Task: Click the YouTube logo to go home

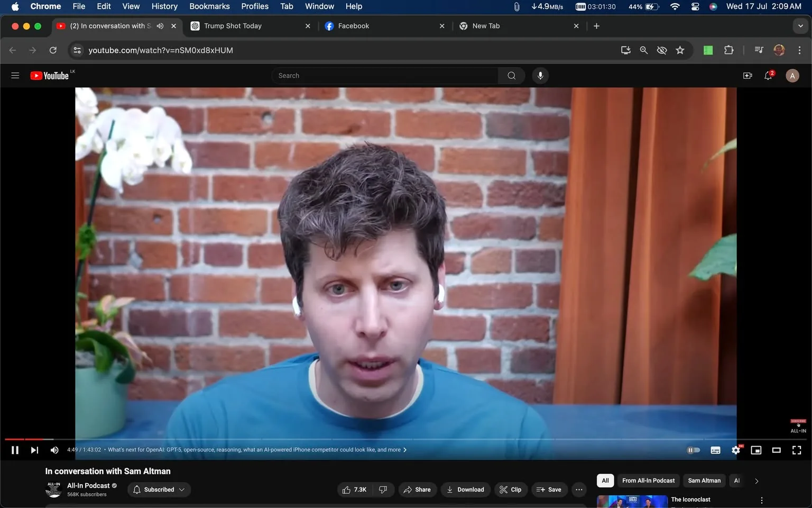Action: [50, 75]
